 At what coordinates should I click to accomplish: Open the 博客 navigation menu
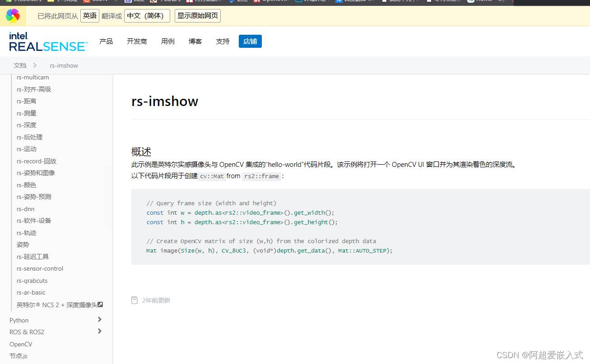point(195,41)
